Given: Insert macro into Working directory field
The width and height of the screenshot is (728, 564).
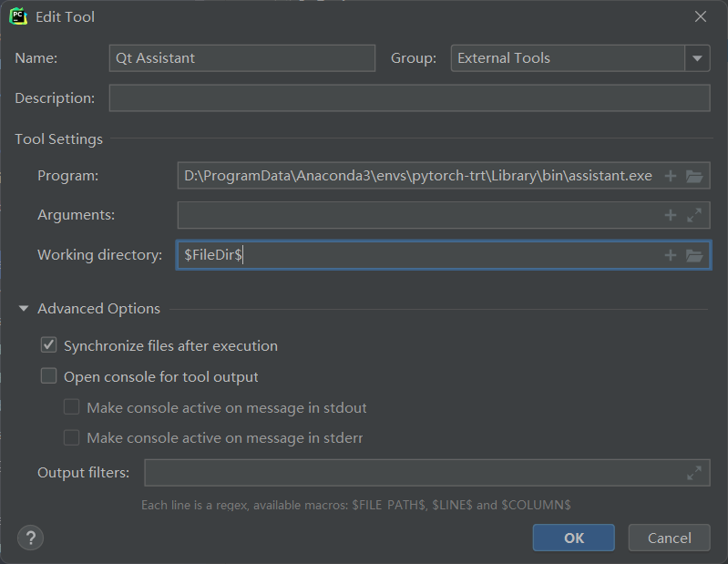Looking at the screenshot, I should pos(671,255).
